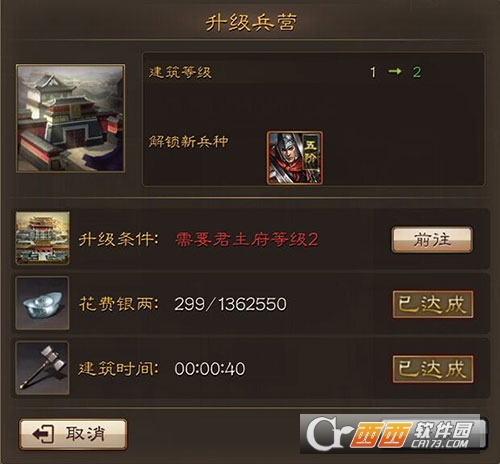Click the 升级兵营 title text

(x=251, y=23)
